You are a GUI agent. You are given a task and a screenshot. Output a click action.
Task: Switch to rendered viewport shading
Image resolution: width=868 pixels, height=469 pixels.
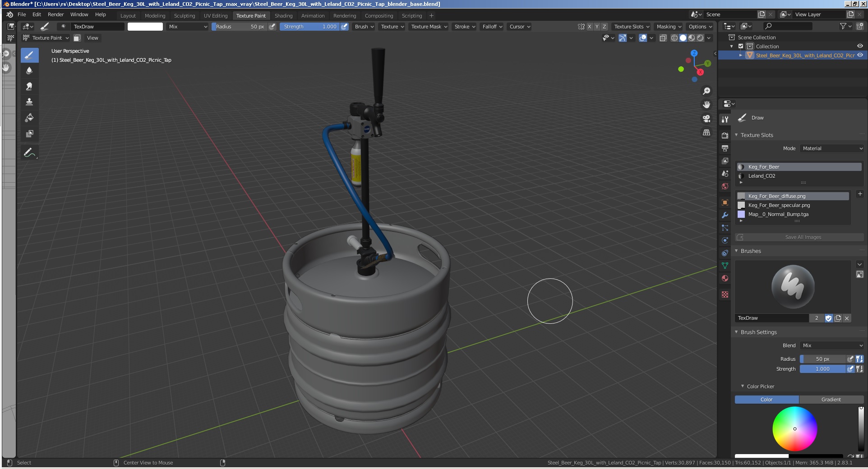coord(700,38)
